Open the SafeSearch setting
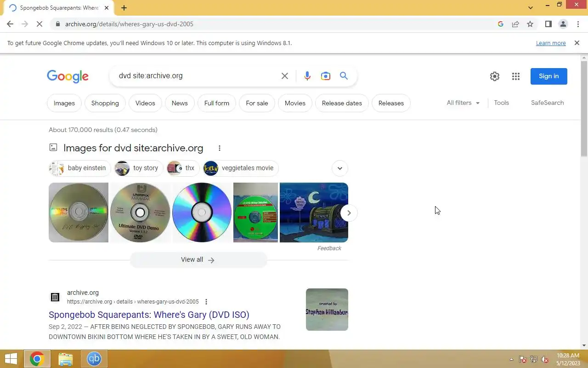588x368 pixels. (x=547, y=103)
